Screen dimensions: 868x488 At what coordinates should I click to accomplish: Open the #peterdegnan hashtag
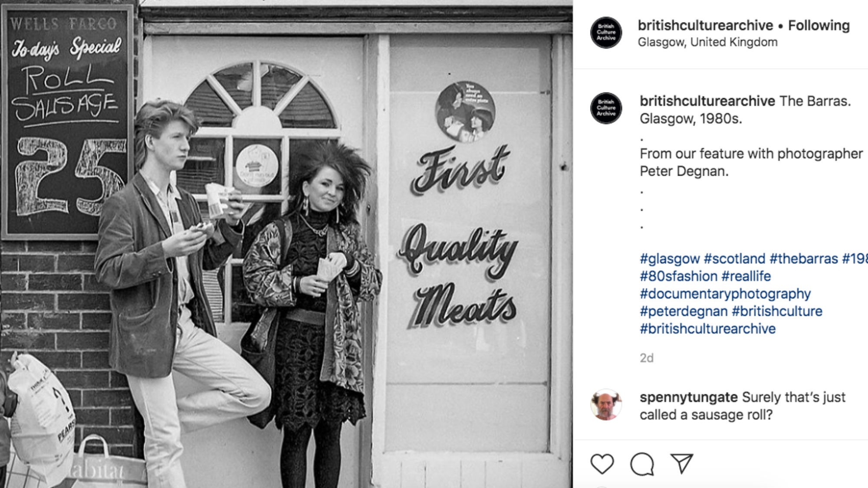coord(684,311)
